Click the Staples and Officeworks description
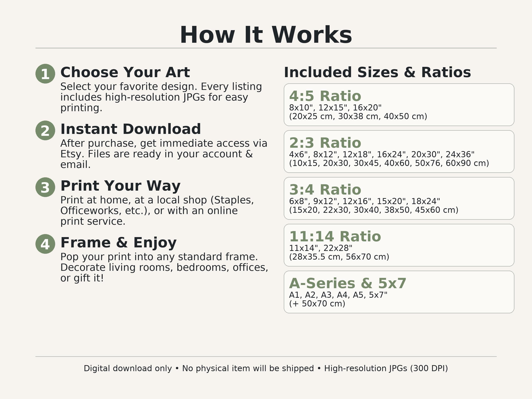This screenshot has width=532, height=399. click(x=157, y=211)
